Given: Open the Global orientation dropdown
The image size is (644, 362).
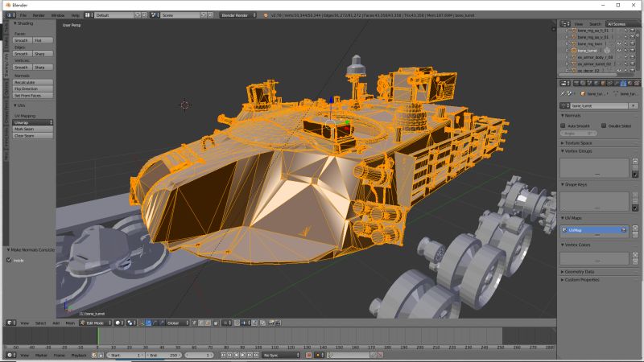Looking at the screenshot, I should pyautogui.click(x=177, y=323).
